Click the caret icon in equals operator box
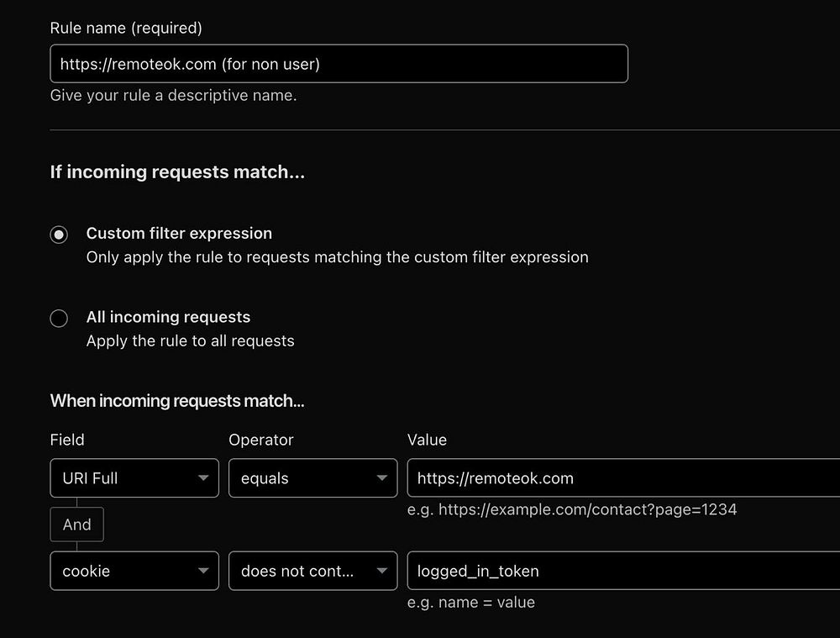Image resolution: width=840 pixels, height=638 pixels. [381, 478]
